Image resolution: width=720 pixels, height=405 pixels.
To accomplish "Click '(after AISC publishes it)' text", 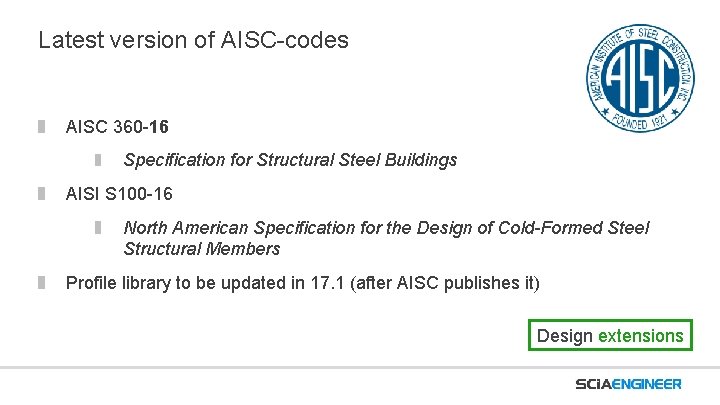I will pyautogui.click(x=444, y=283).
